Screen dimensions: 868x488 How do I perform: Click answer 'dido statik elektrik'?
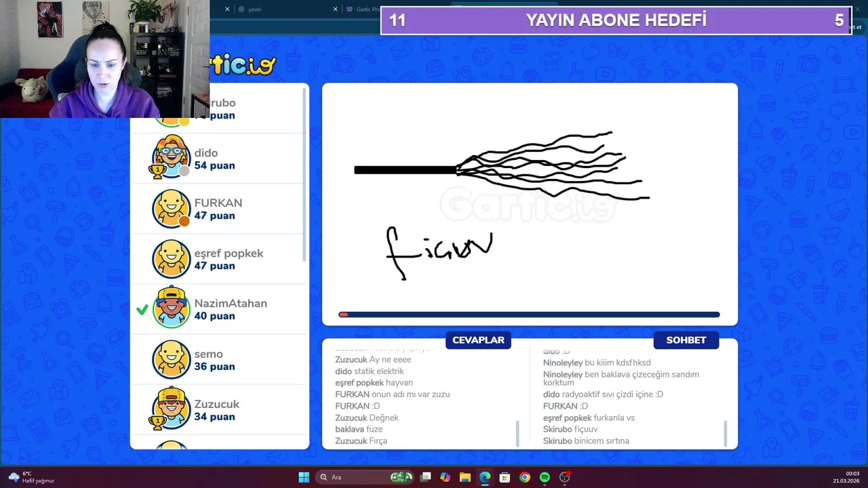tap(370, 371)
